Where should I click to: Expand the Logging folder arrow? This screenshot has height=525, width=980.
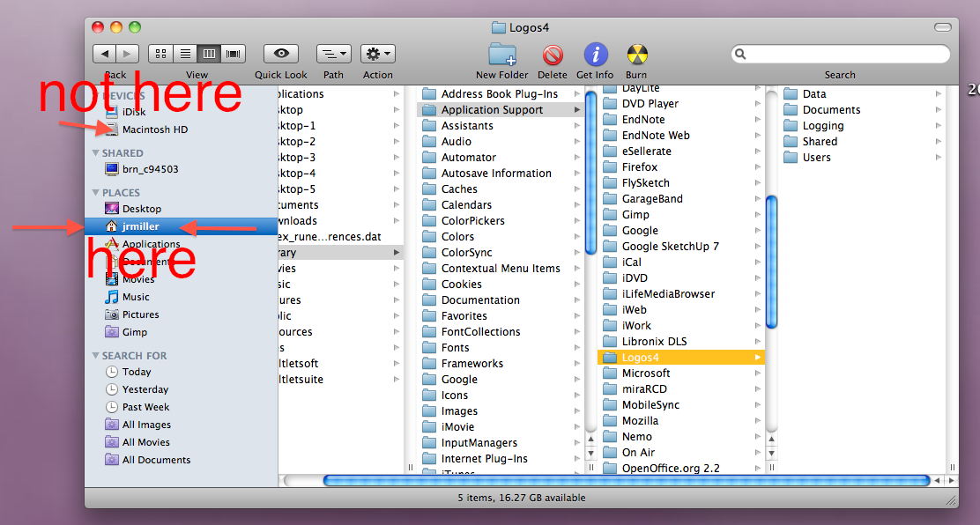pos(938,126)
